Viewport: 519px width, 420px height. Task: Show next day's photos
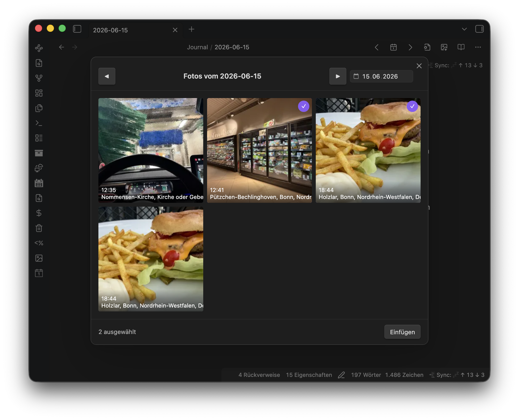point(338,76)
